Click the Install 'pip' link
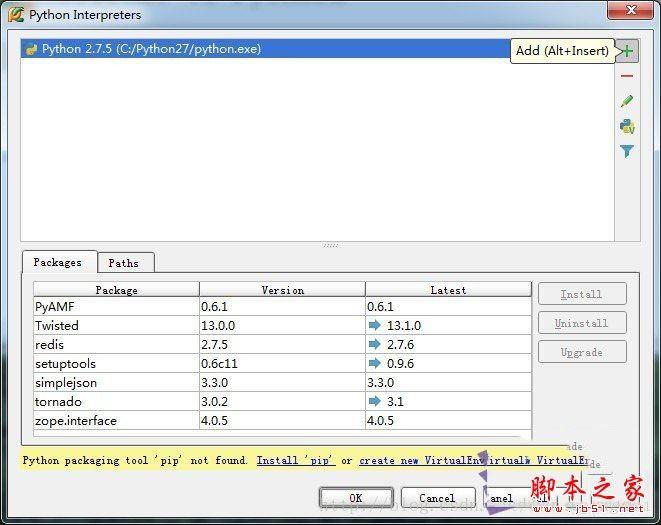 click(x=295, y=461)
